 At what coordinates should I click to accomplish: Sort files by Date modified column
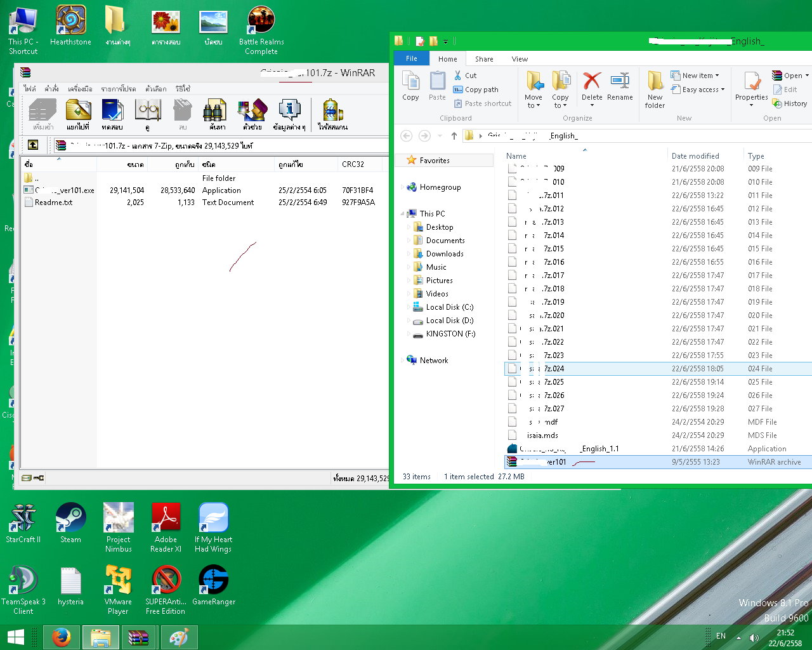click(x=695, y=156)
